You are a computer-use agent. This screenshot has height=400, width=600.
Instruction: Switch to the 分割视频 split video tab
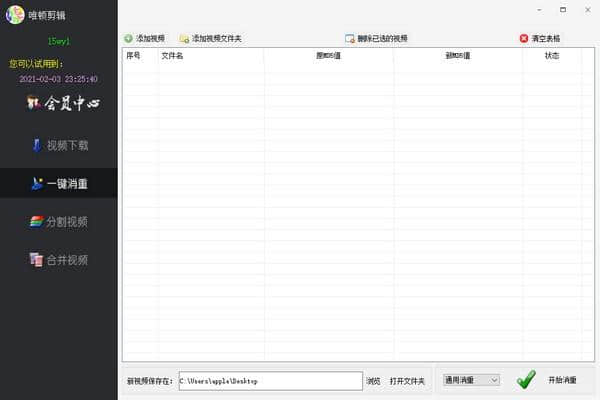point(59,222)
